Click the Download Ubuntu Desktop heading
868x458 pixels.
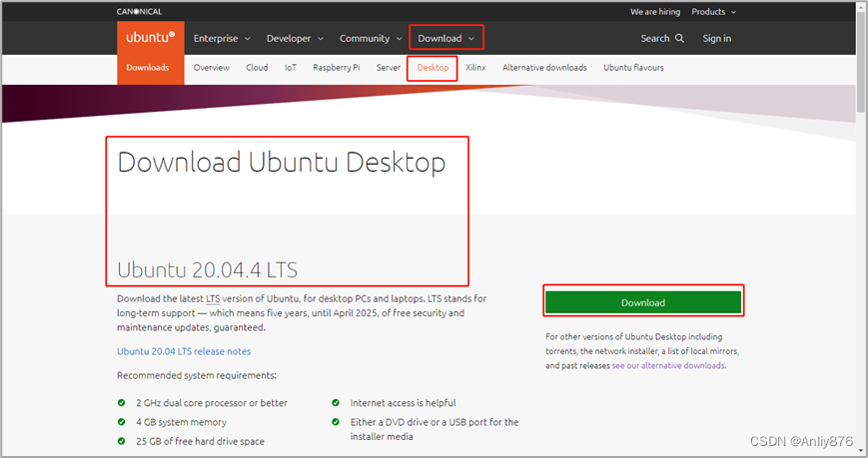pyautogui.click(x=282, y=163)
